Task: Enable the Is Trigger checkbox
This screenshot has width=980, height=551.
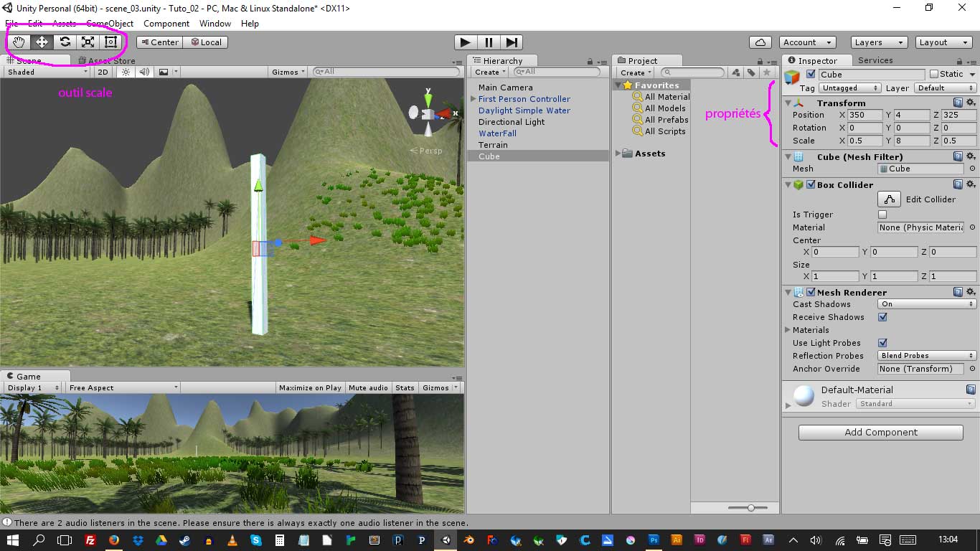Action: 882,215
